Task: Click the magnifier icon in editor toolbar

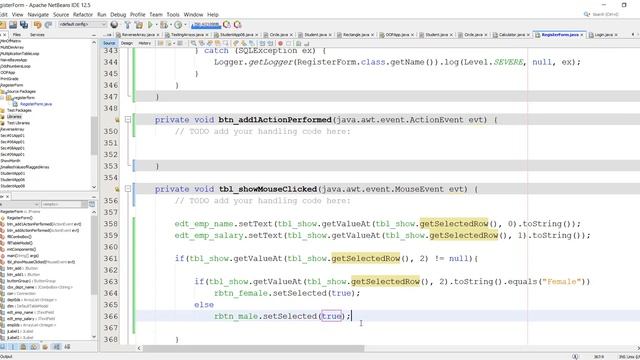Action: pos(193,43)
